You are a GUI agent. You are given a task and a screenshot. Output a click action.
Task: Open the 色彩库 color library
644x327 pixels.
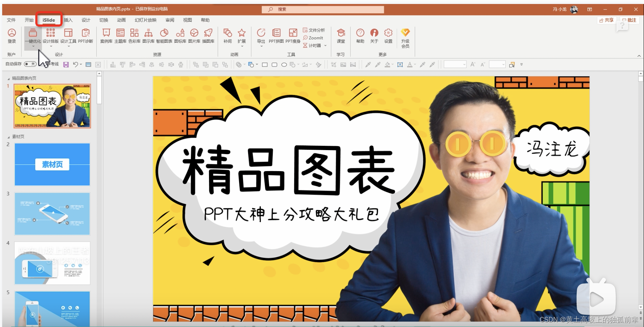[x=134, y=36]
